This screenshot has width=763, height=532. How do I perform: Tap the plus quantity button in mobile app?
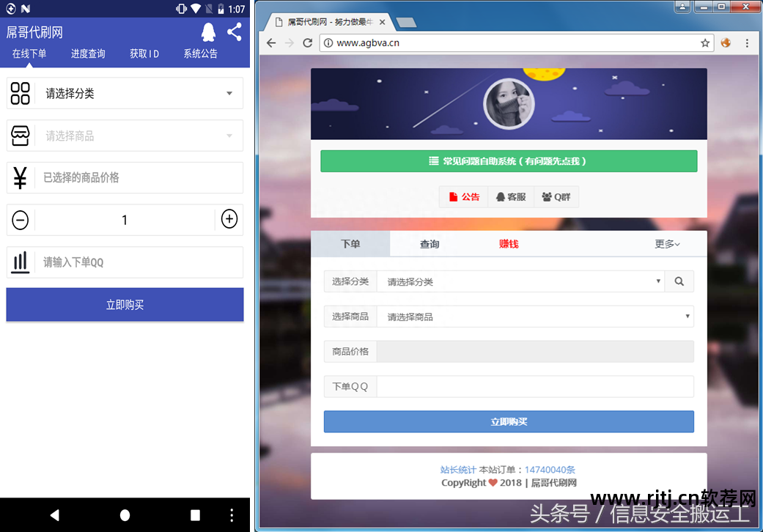pos(229,219)
